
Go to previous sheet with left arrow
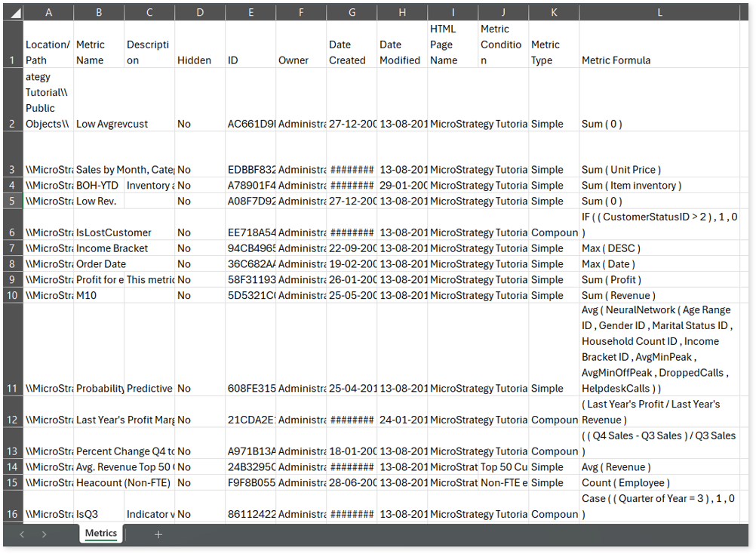[x=22, y=534]
